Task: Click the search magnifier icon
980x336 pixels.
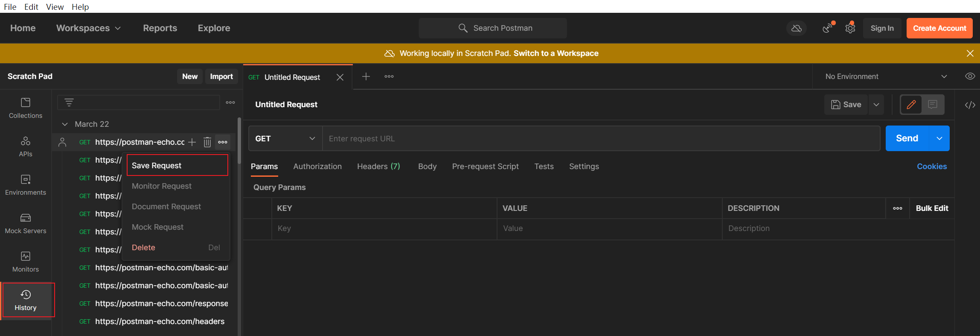Action: tap(463, 28)
